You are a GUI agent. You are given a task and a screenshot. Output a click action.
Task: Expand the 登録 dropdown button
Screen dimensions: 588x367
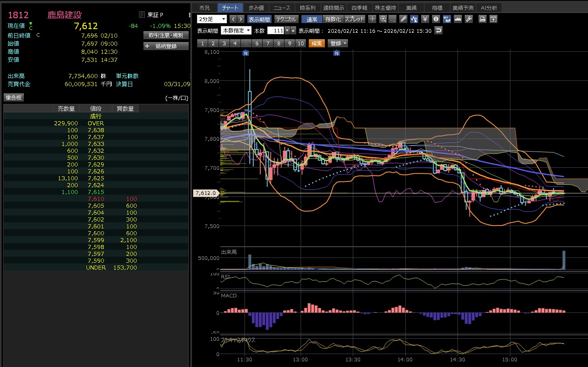tap(338, 43)
